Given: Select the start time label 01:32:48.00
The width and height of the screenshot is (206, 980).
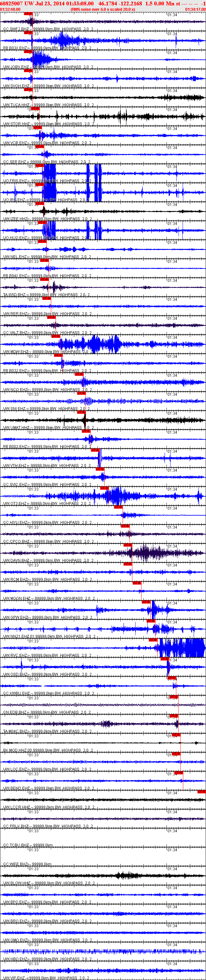Looking at the screenshot, I should click(10, 9).
